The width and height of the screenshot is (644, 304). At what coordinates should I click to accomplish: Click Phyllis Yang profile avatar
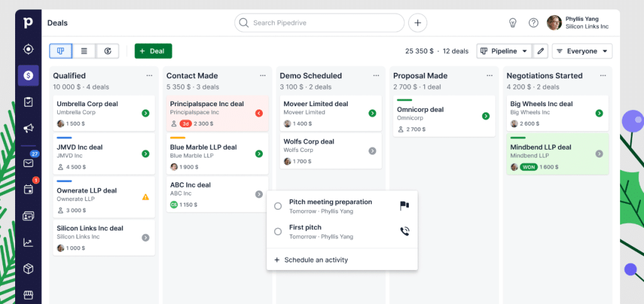click(x=554, y=23)
